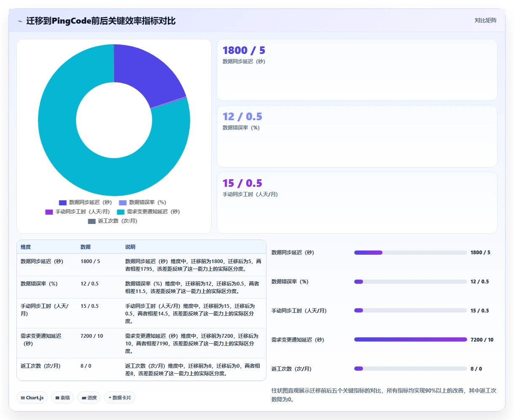Image resolution: width=514 pixels, height=420 pixels.
Task: Click the table value 1800 / 5
Action: click(90, 261)
